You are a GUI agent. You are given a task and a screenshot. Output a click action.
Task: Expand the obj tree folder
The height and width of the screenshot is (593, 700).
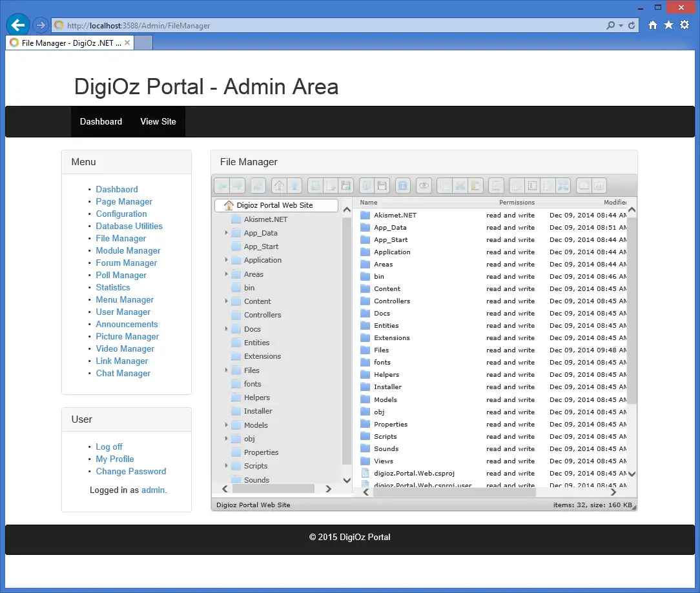point(227,439)
